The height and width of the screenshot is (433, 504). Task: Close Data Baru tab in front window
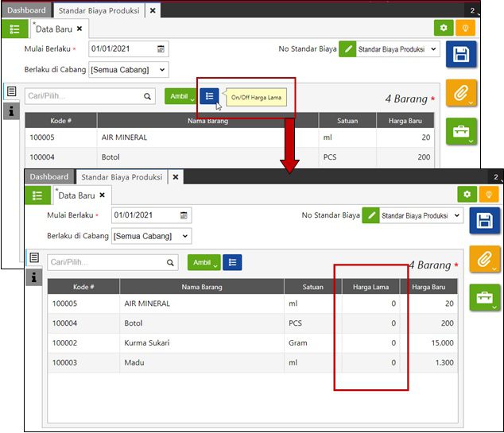[x=103, y=195]
